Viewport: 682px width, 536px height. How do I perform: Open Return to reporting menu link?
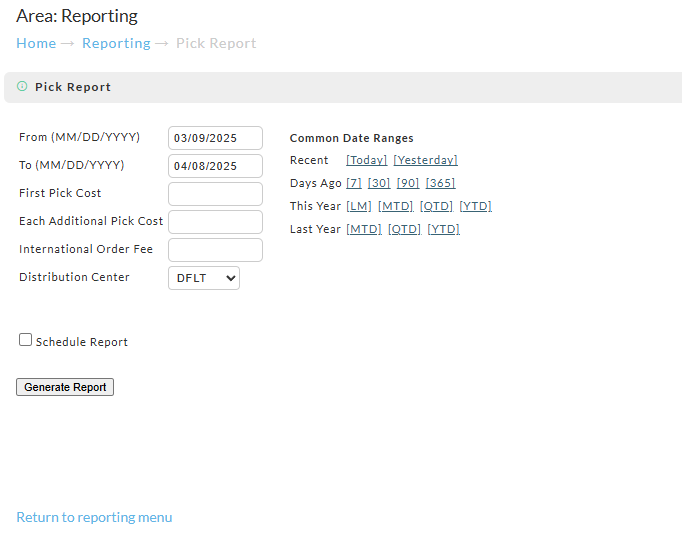[x=94, y=517]
